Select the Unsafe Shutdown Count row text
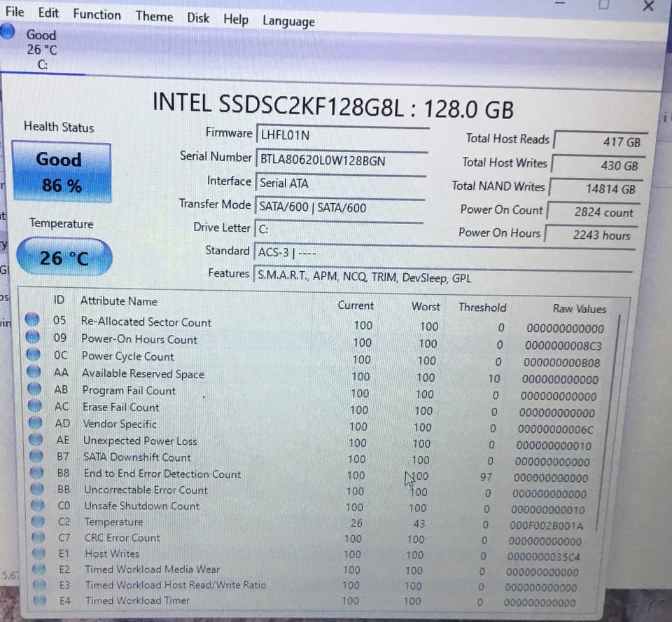The width and height of the screenshot is (672, 622). [142, 506]
